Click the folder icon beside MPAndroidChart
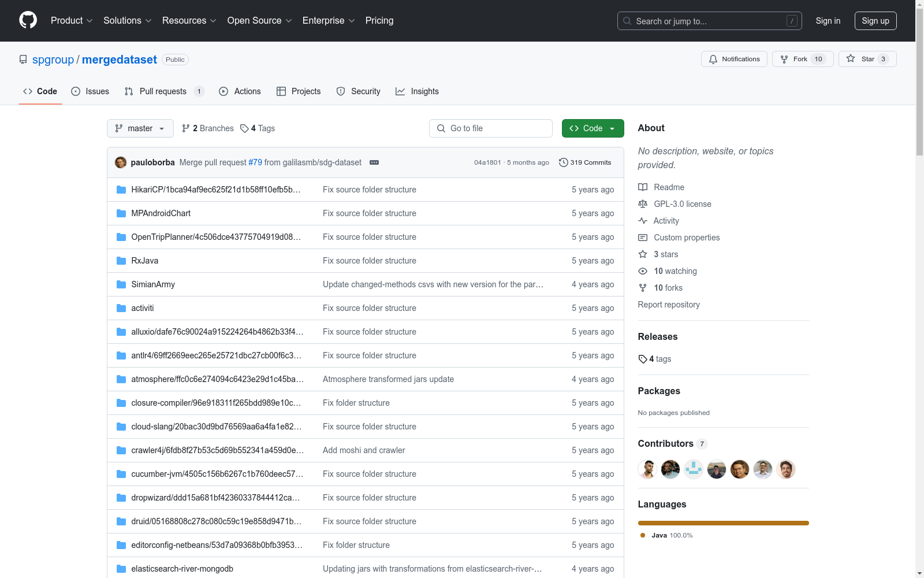Viewport: 924px width, 578px height. (121, 213)
